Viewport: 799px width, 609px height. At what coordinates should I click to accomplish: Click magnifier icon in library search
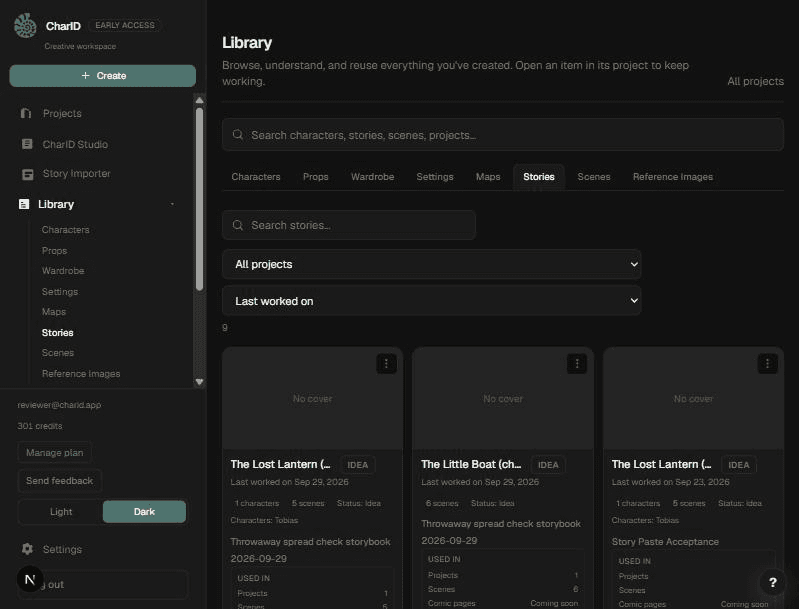[x=238, y=135]
